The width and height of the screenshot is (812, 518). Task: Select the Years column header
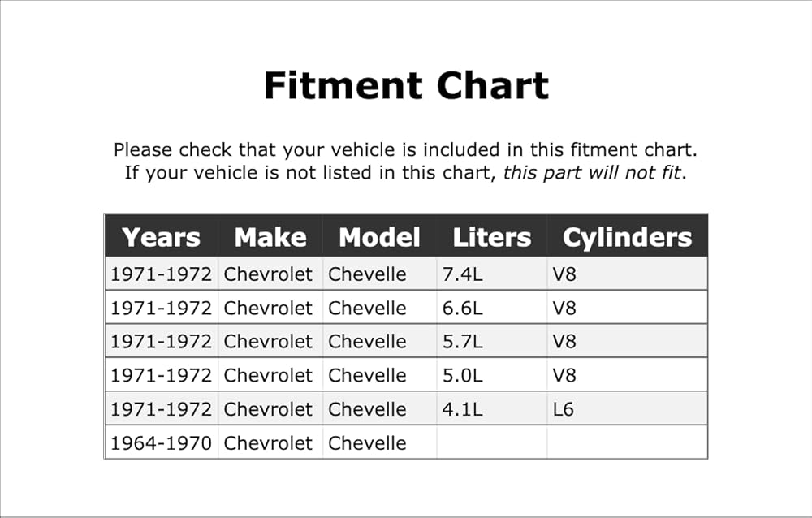coord(161,237)
